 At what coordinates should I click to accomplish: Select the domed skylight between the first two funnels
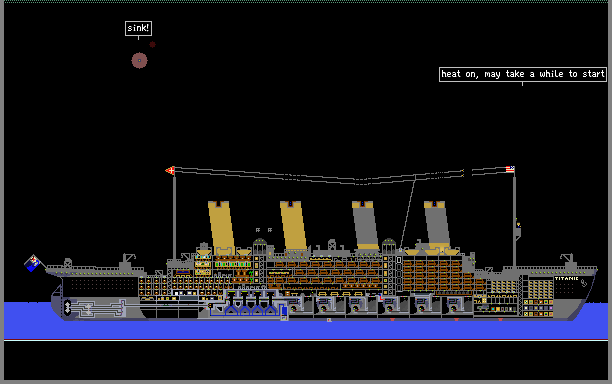260,247
